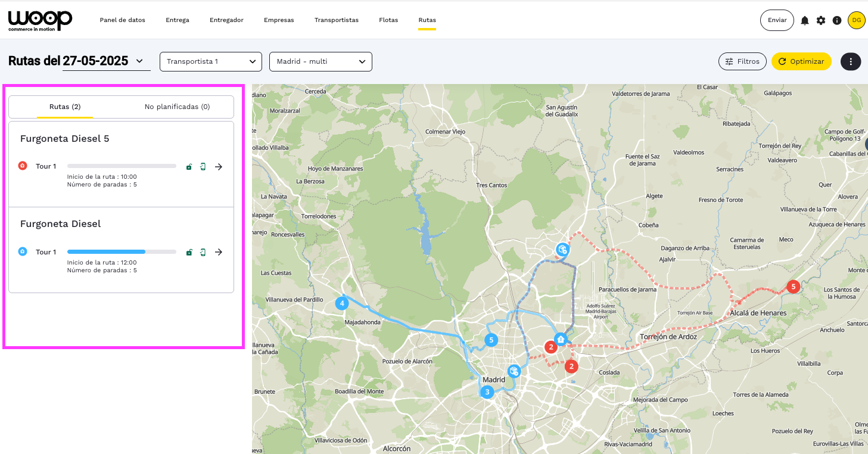Viewport: 868px width, 454px height.
Task: Click the Rivas-Vaciamadrid map label
Action: pyautogui.click(x=627, y=444)
